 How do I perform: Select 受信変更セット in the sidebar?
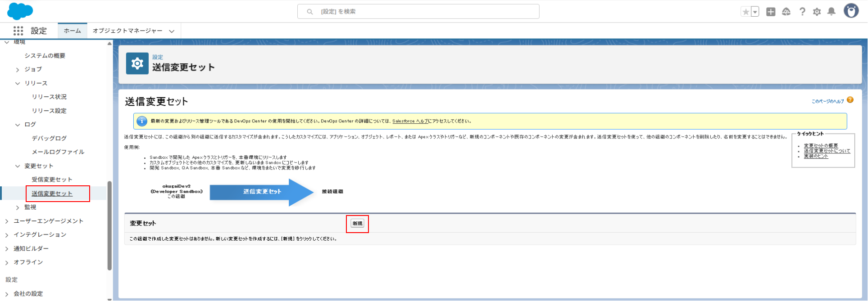pyautogui.click(x=52, y=180)
